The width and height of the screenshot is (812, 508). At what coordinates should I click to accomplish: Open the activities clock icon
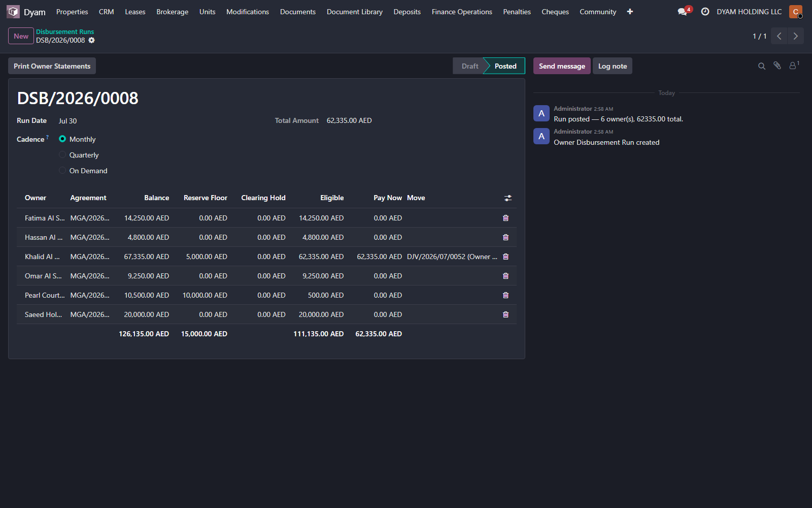[x=705, y=12]
